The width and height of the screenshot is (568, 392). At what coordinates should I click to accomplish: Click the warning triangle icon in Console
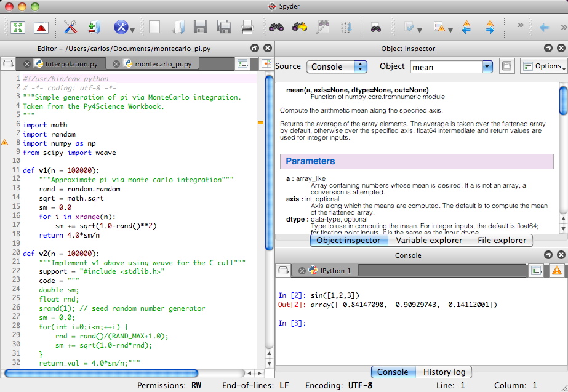556,270
